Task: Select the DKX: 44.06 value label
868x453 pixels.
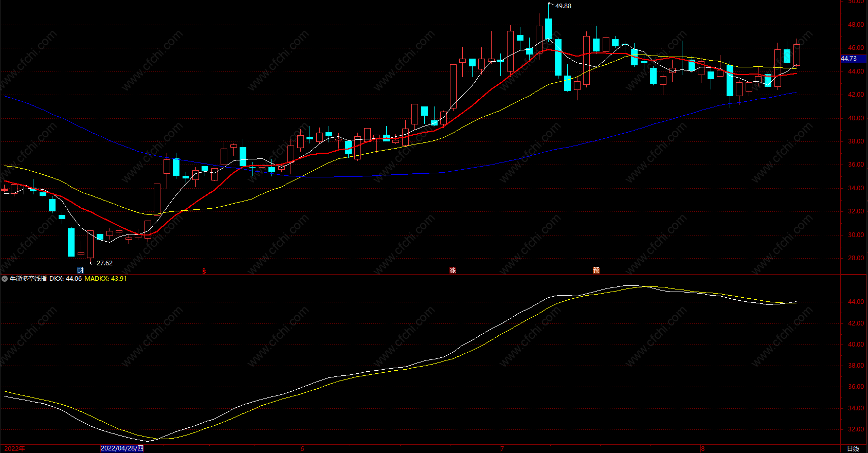Action: click(65, 279)
